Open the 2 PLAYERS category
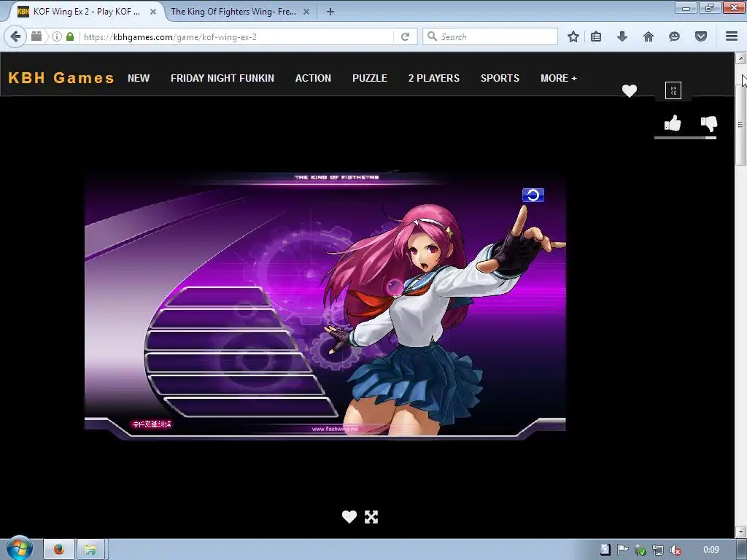The width and height of the screenshot is (747, 560). coord(433,78)
